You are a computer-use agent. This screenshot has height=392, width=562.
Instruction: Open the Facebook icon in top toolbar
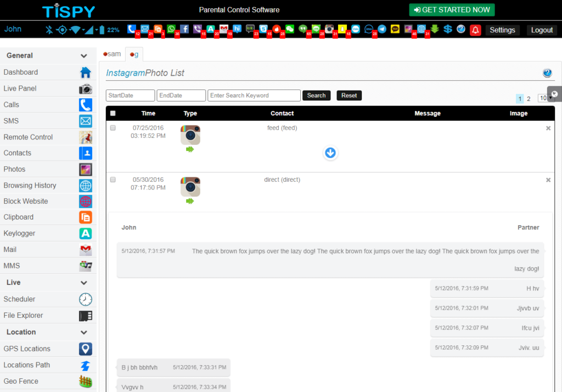pyautogui.click(x=184, y=29)
